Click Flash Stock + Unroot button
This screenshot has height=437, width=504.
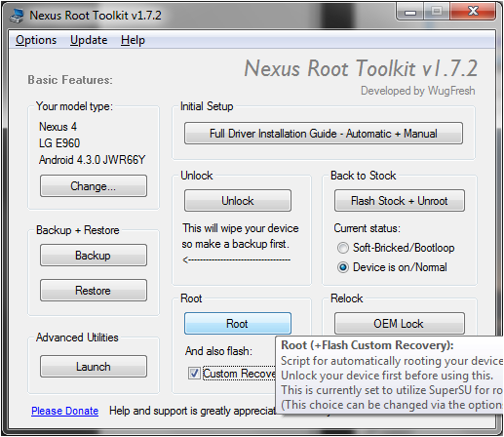click(x=400, y=201)
